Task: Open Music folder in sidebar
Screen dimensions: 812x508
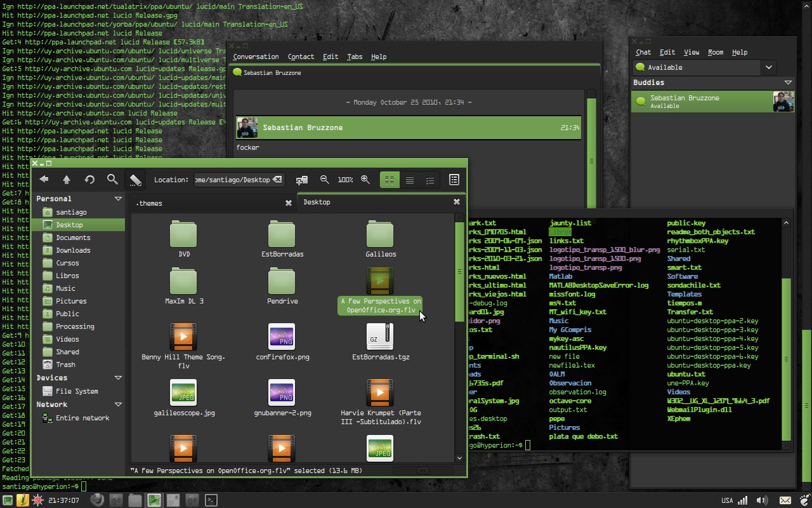Action: 78,288
